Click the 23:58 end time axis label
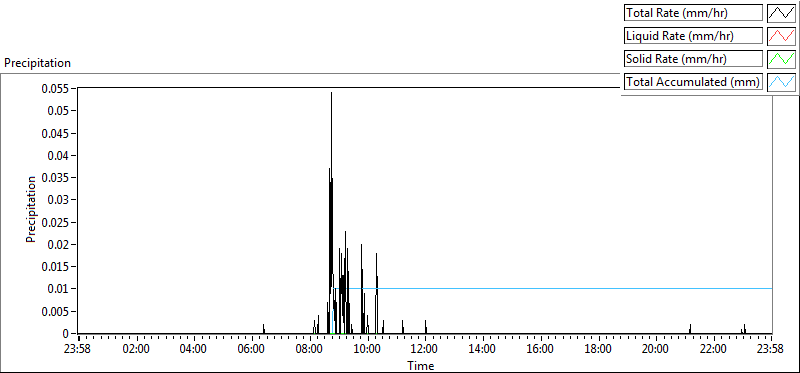800x373 pixels. (772, 350)
